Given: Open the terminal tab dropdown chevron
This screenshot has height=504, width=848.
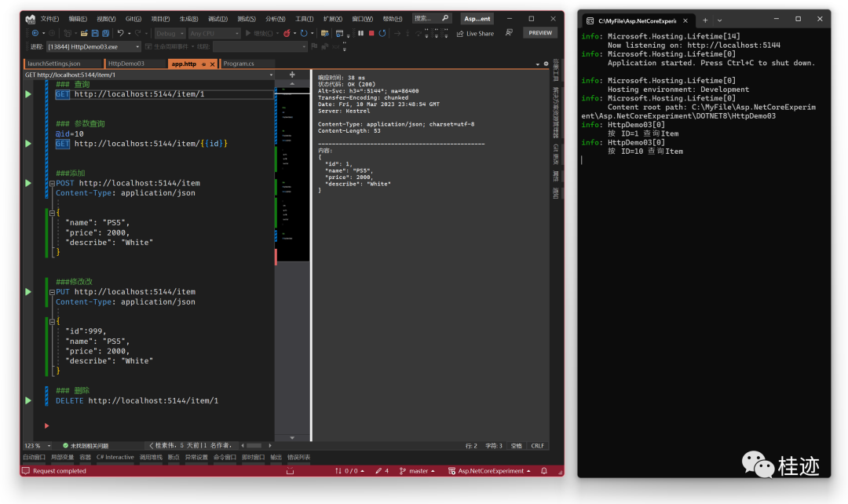Looking at the screenshot, I should pyautogui.click(x=719, y=20).
